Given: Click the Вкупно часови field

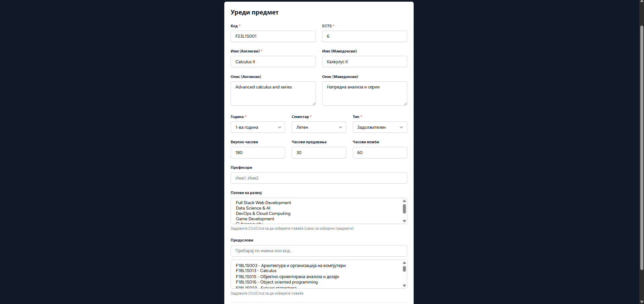Looking at the screenshot, I should (x=258, y=153).
